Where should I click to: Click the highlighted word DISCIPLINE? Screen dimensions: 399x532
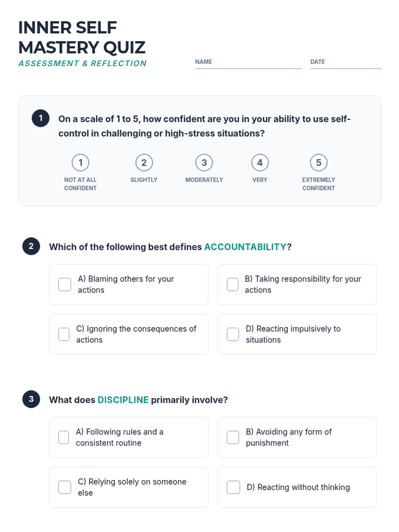tap(123, 400)
